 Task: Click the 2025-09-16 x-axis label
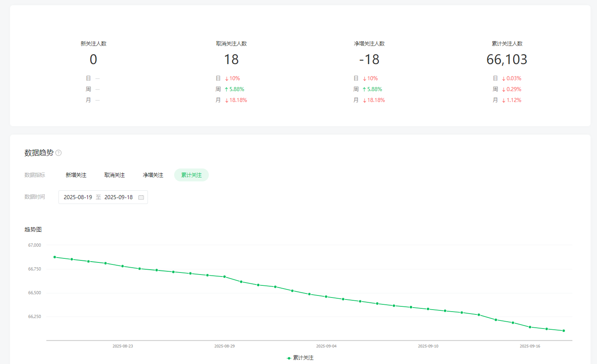[x=530, y=346]
